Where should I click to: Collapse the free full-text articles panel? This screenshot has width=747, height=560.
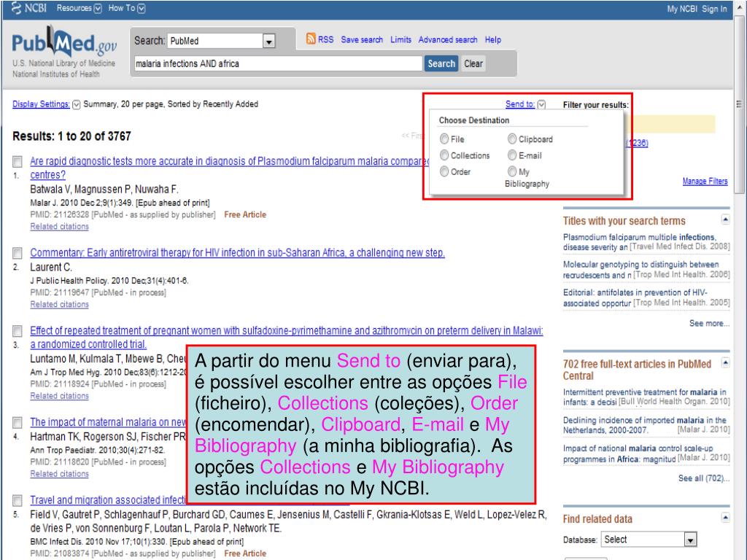725,363
